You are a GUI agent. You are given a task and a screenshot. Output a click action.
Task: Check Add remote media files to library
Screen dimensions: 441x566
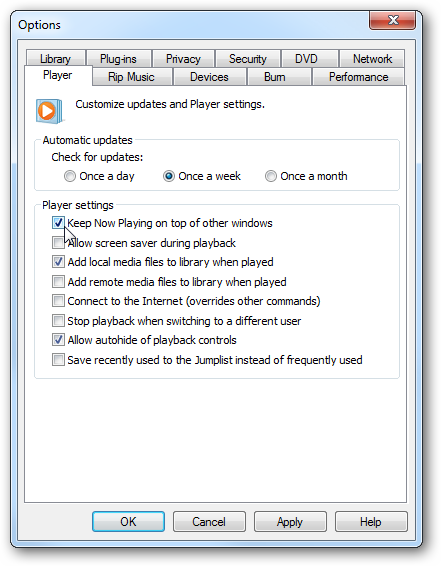(58, 282)
